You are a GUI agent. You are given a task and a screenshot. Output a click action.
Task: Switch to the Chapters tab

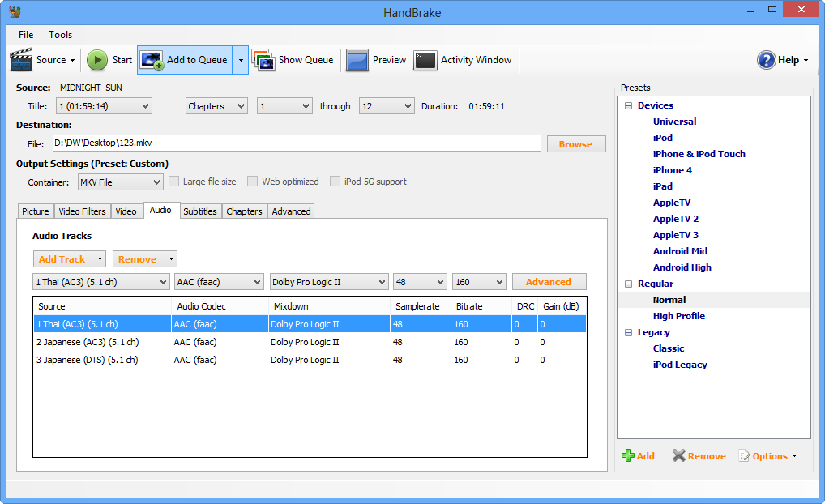click(x=244, y=211)
